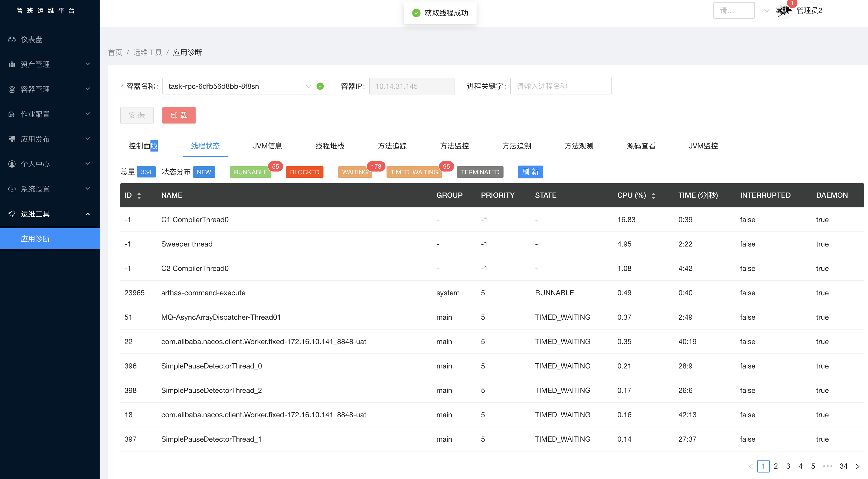
Task: Click the red 卸载 uninstall button
Action: (x=178, y=115)
